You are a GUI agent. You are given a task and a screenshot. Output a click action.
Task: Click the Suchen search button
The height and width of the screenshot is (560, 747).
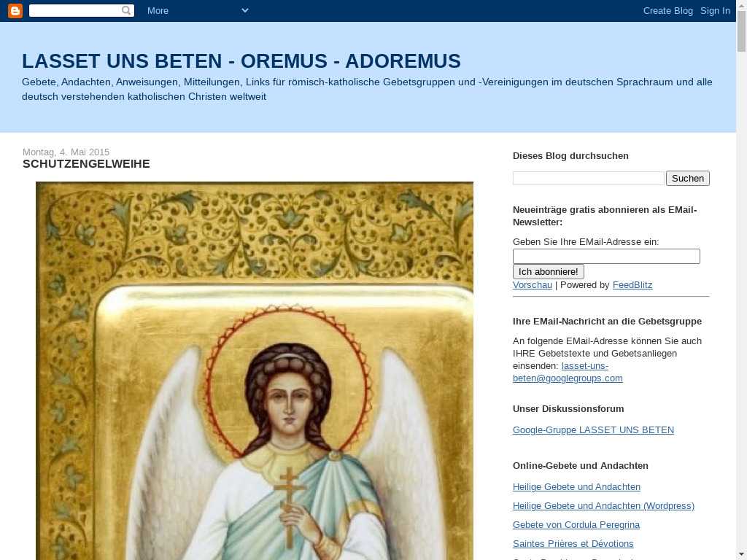[687, 178]
